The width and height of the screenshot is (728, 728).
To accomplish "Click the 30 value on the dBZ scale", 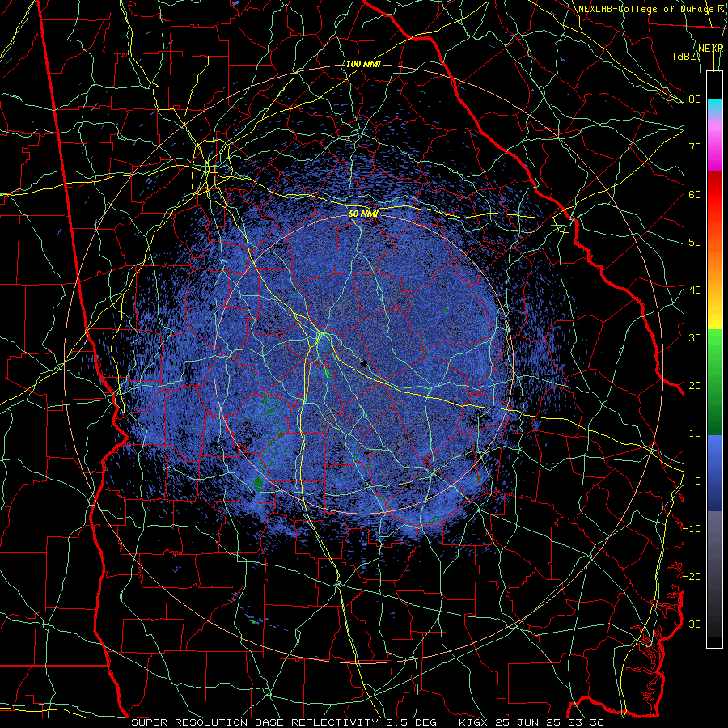I will [x=695, y=338].
